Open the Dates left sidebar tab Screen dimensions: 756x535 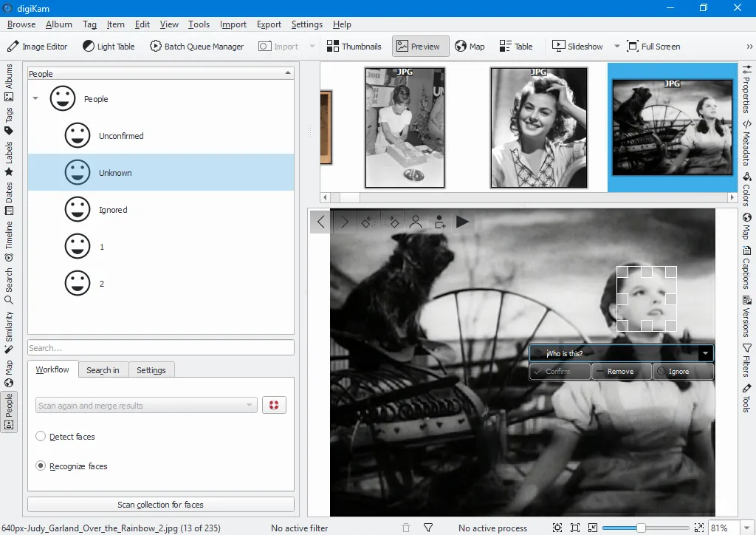point(9,198)
